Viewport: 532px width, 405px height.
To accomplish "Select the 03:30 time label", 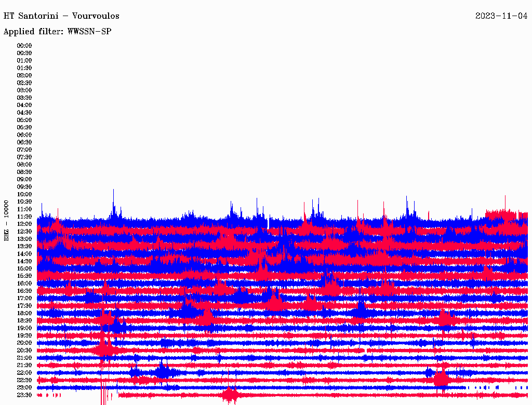I will [24, 98].
